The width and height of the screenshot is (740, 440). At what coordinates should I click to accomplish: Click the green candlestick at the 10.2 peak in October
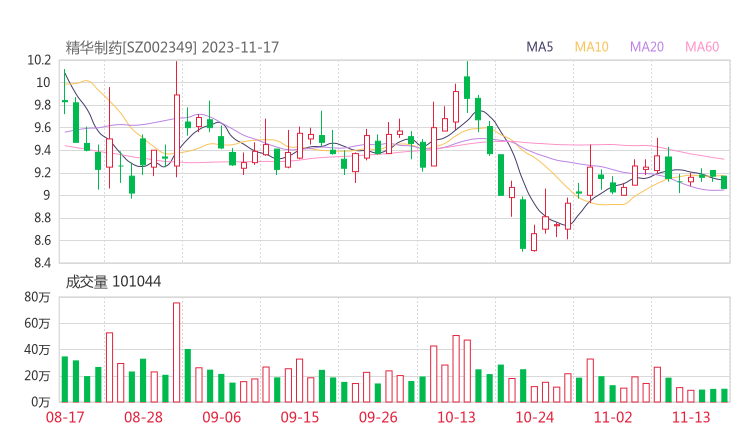(467, 87)
